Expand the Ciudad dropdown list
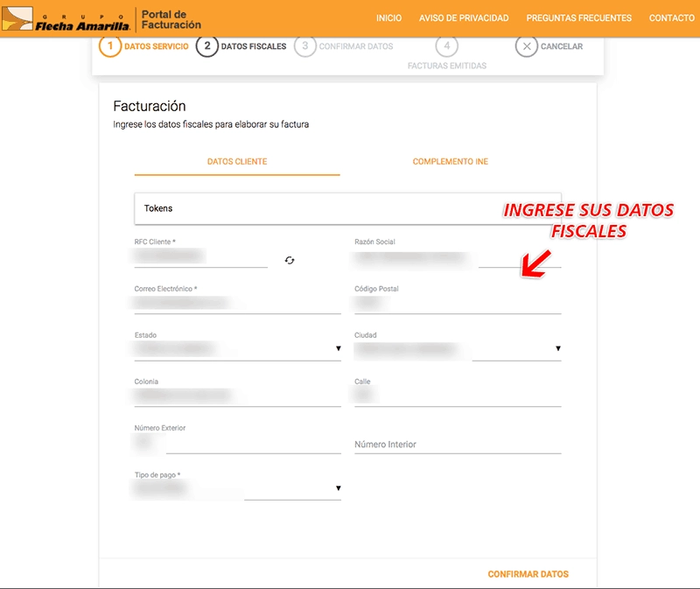Screen dimensions: 700x589 pos(557,349)
